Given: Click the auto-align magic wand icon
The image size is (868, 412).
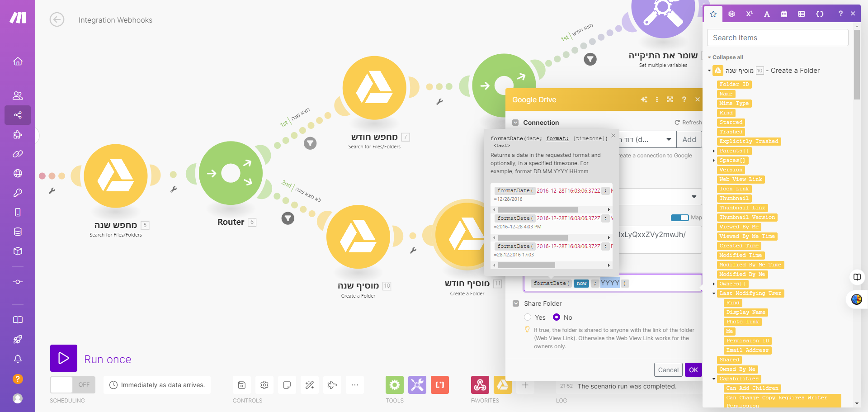Looking at the screenshot, I should pyautogui.click(x=310, y=385).
